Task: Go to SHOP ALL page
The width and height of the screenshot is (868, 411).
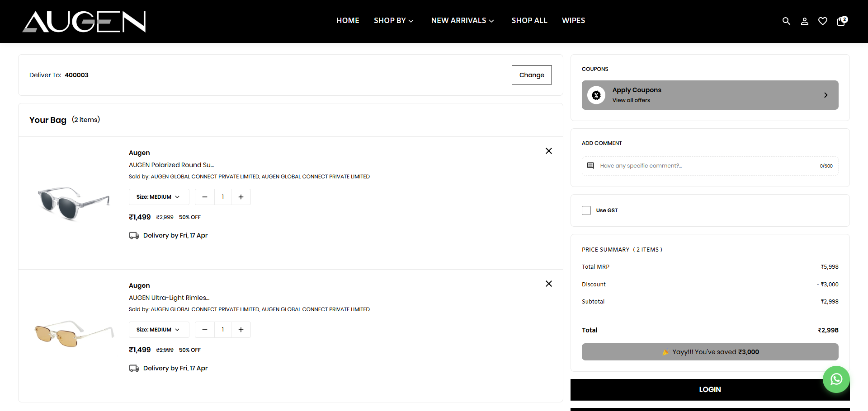Action: (x=529, y=20)
